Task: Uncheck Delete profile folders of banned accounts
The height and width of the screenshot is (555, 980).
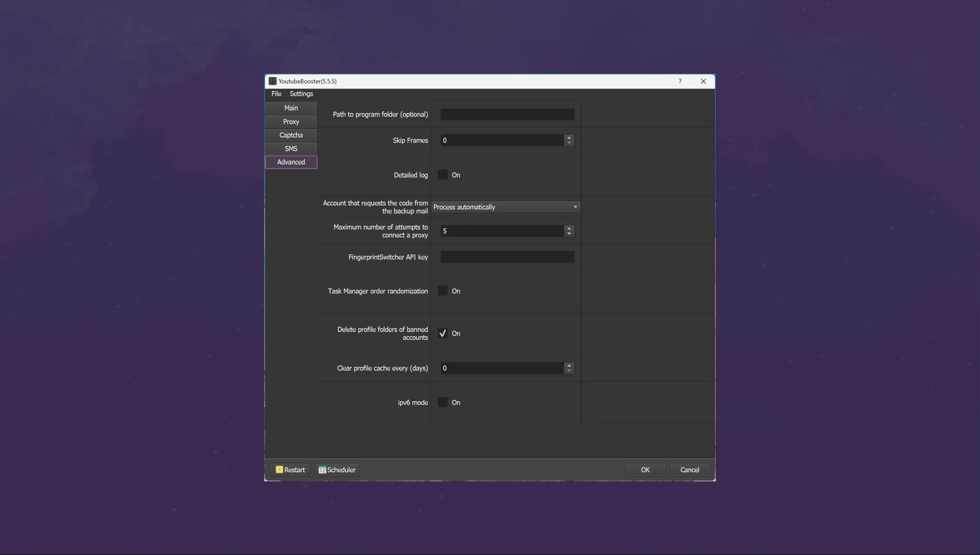Action: [443, 333]
